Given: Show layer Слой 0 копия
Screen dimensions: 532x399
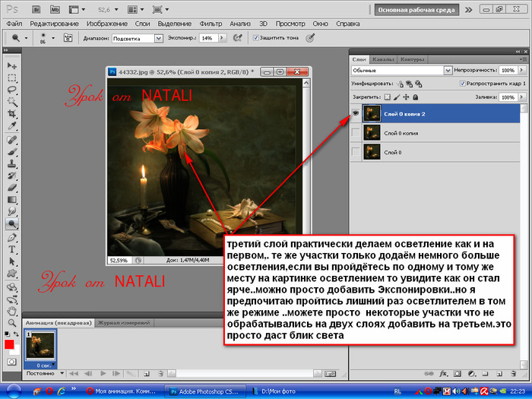Looking at the screenshot, I should (x=356, y=133).
